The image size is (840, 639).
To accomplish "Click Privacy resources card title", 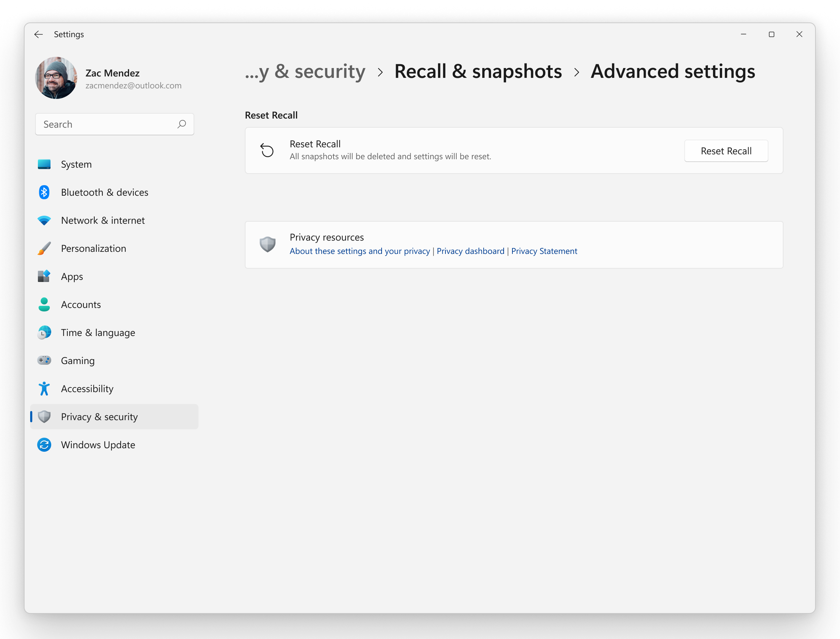I will (x=327, y=237).
